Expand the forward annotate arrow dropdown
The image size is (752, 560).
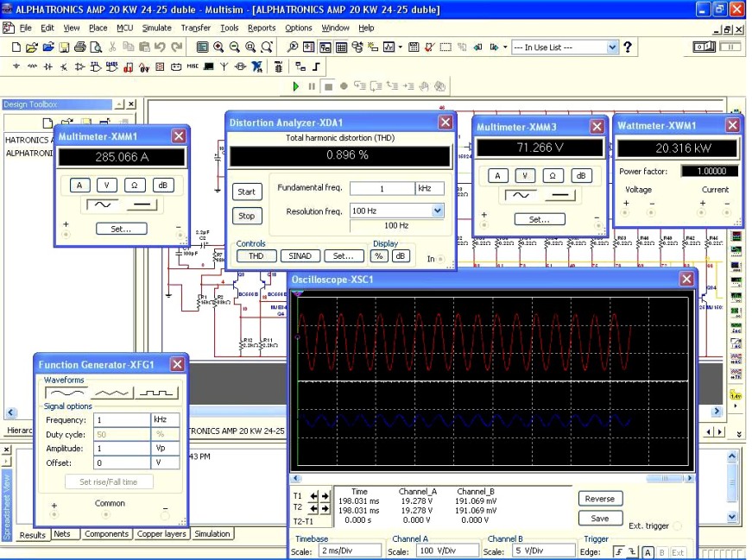point(505,47)
